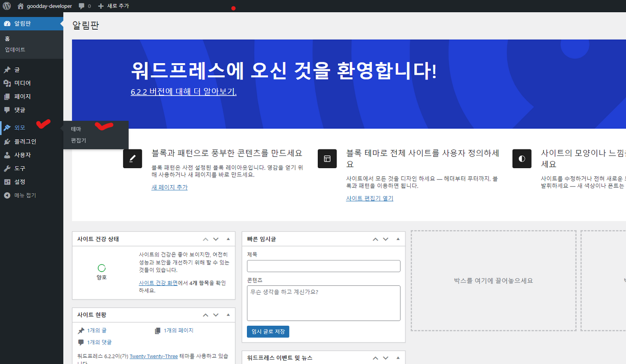Collapse the 빠른 임시글 panel
626x364 pixels.
click(398, 239)
